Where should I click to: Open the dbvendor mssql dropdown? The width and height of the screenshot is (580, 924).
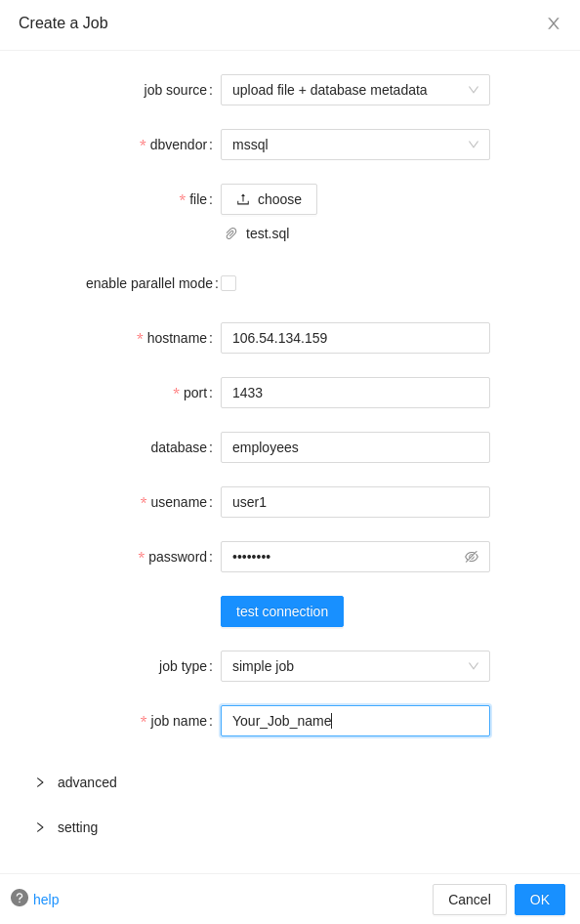coord(355,145)
